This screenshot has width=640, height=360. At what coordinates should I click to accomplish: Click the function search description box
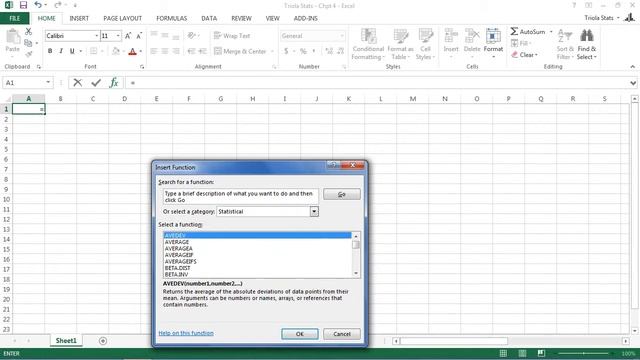[240, 197]
